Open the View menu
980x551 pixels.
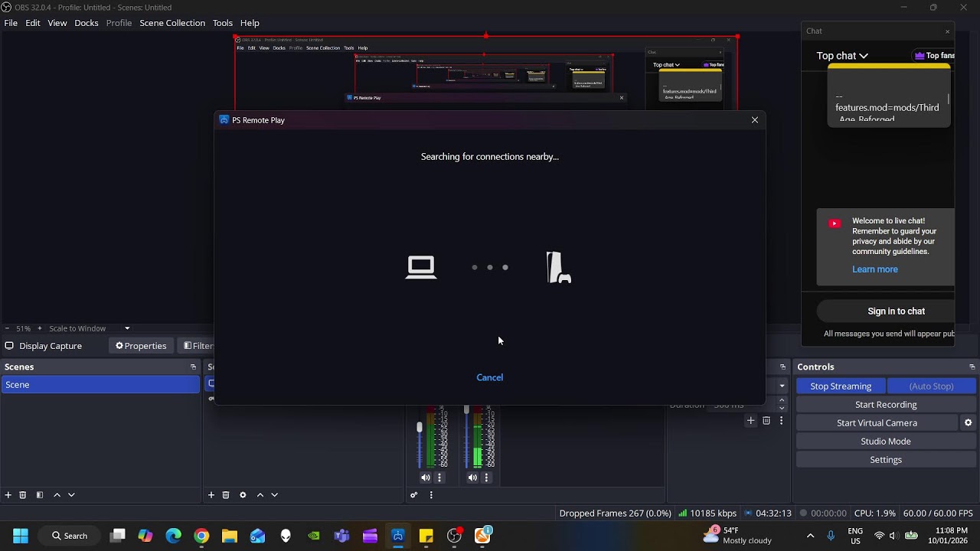[x=57, y=23]
